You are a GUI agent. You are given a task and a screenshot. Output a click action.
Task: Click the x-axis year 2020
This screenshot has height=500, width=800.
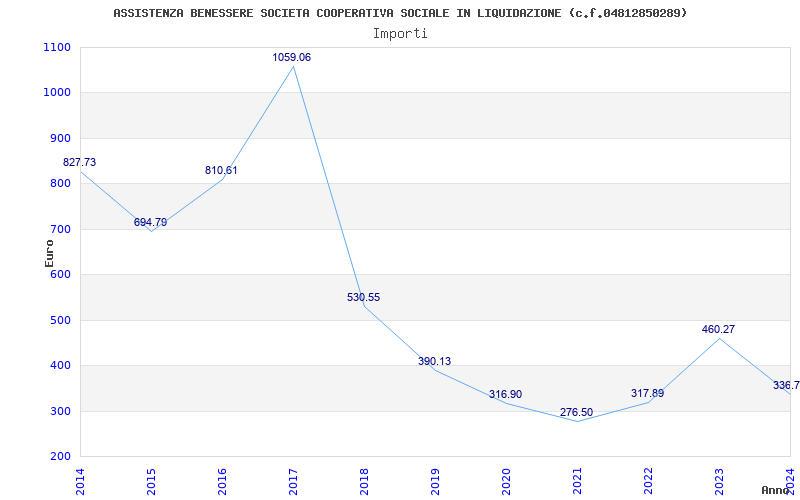pyautogui.click(x=506, y=482)
